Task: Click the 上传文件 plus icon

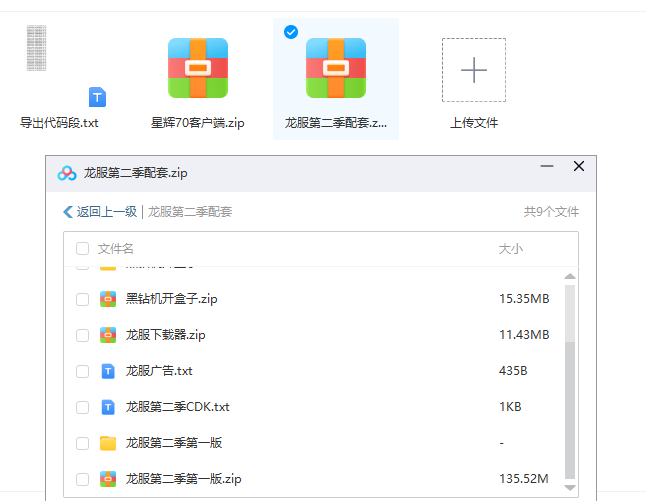Action: point(473,70)
